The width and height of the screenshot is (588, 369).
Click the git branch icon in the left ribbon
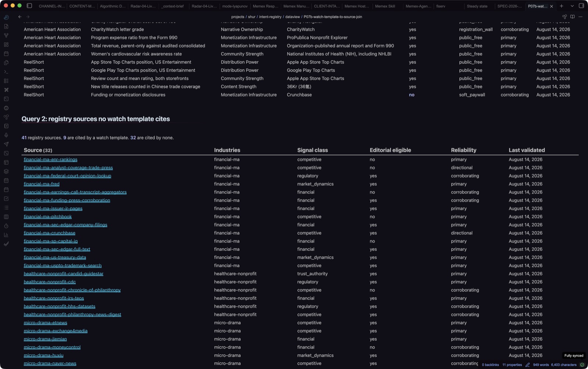point(6,35)
